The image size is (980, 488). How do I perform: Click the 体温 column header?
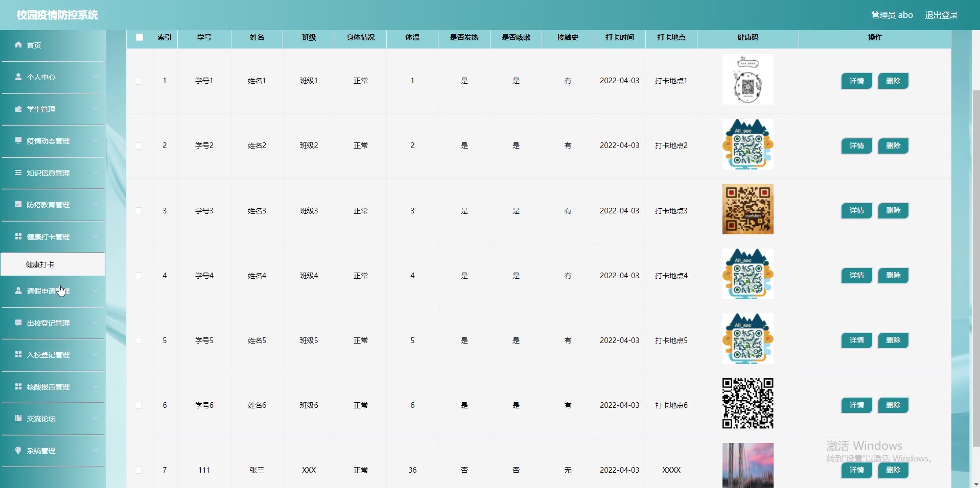(x=412, y=37)
